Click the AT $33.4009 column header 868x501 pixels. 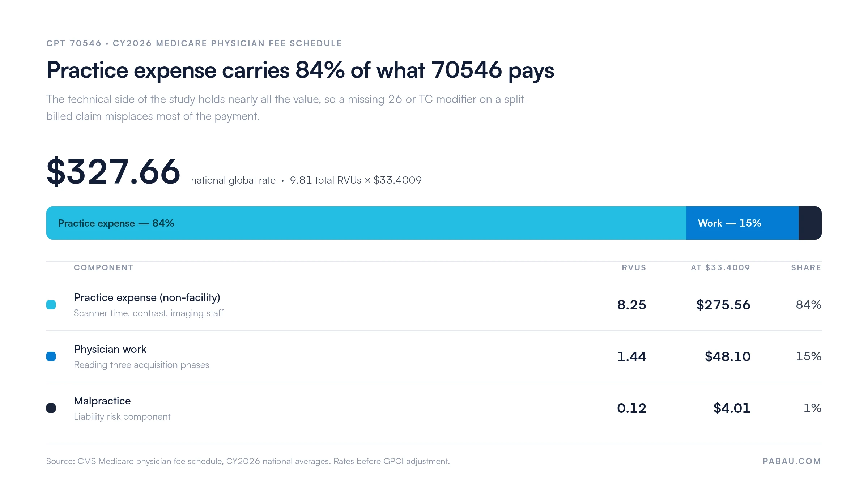tap(720, 267)
